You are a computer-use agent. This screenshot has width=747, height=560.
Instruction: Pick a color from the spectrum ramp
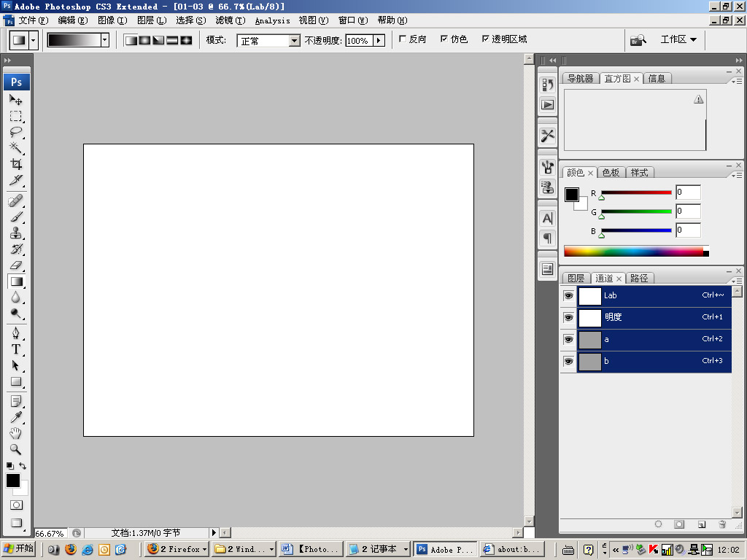(636, 251)
